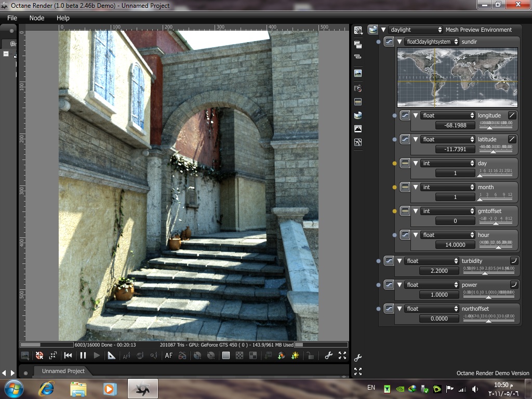Toggle the pin dot beside the month node

[394, 187]
